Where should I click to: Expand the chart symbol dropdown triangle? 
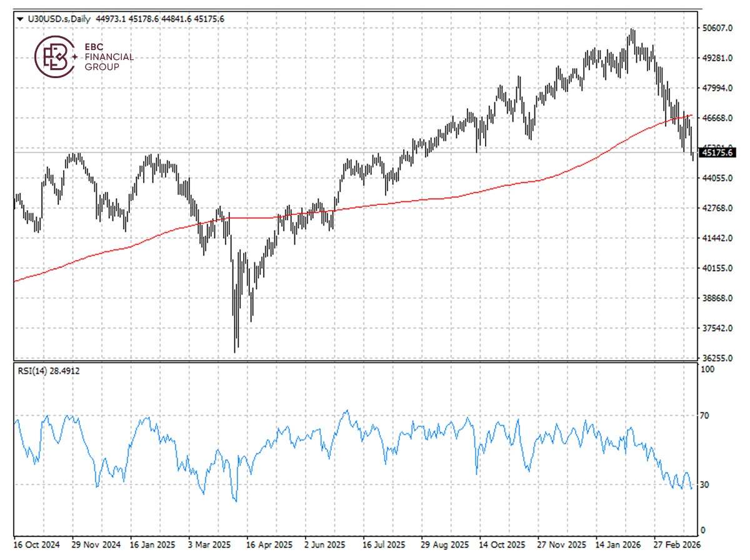(20, 19)
